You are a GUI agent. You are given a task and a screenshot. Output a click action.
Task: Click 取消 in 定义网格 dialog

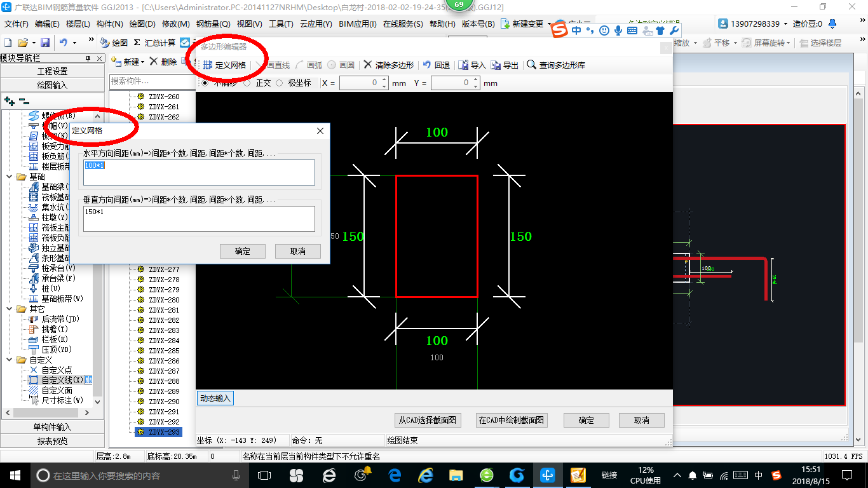coord(298,251)
